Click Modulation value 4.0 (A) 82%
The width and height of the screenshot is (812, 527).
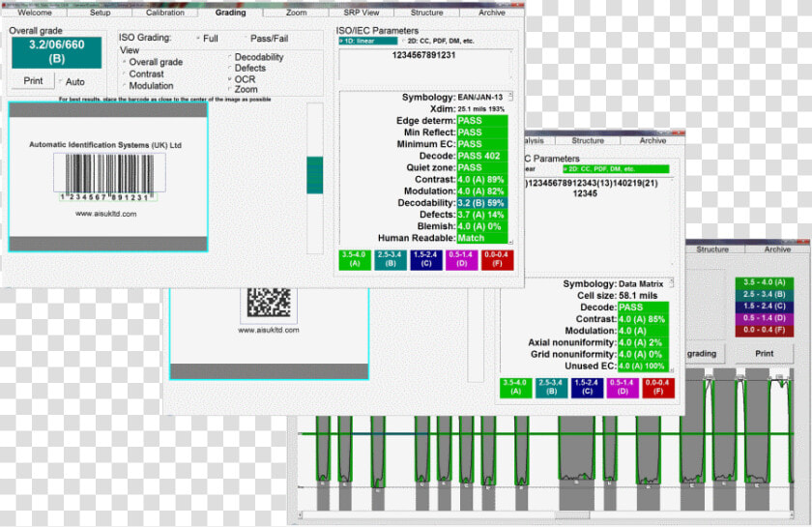[x=482, y=191]
